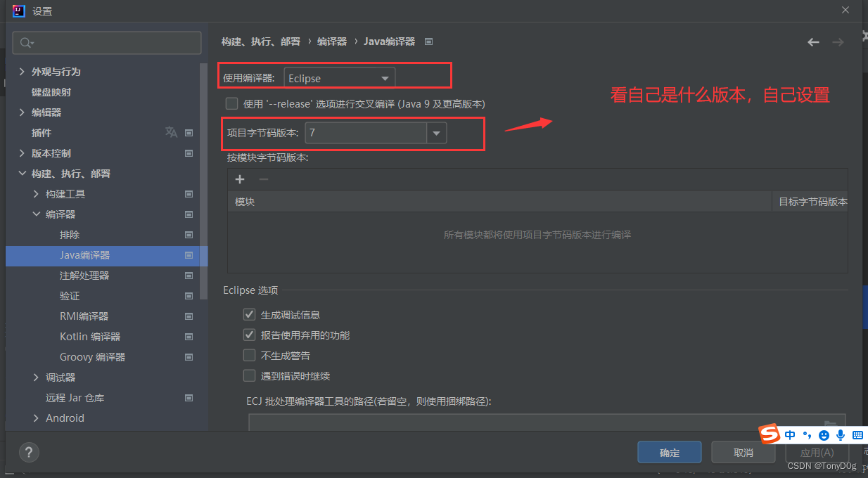This screenshot has height=478, width=868.
Task: Add a module with the plus icon
Action: point(240,179)
